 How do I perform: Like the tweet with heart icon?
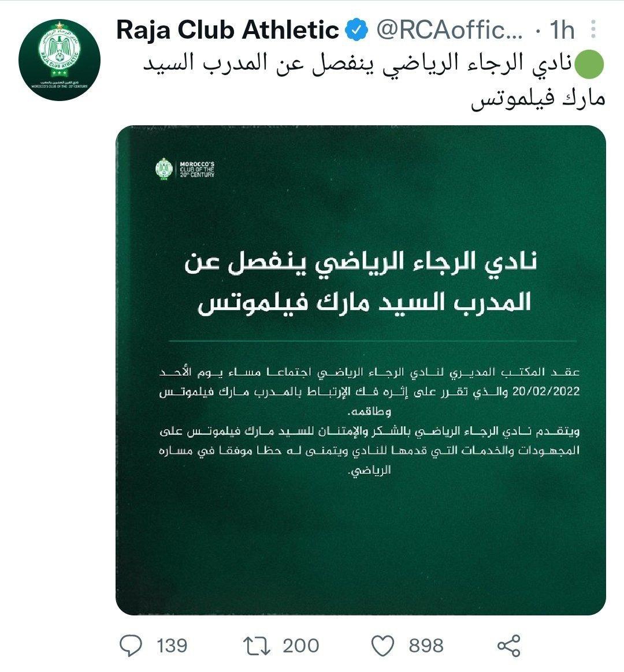pyautogui.click(x=382, y=645)
